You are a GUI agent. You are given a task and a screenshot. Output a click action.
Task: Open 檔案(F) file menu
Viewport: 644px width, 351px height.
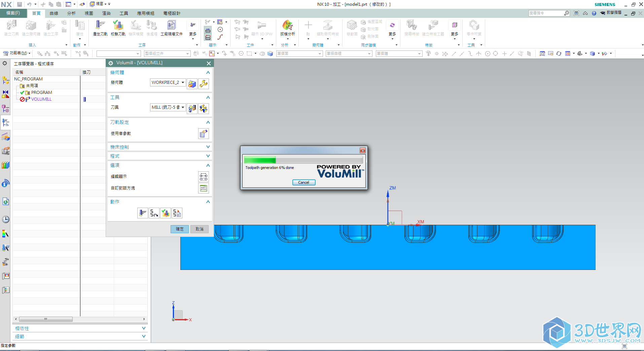pos(13,13)
